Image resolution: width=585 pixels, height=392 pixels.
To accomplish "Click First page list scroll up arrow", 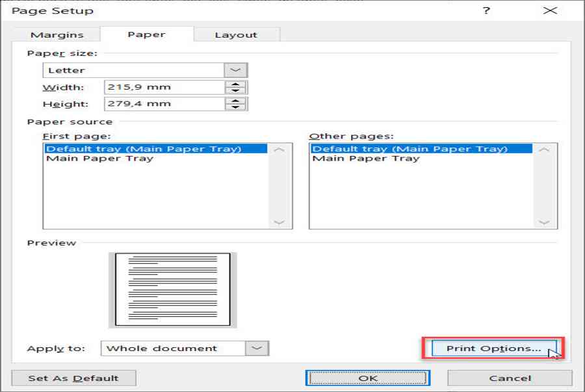I will coord(279,150).
